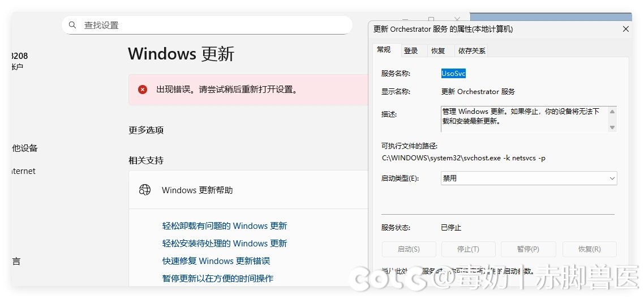Click the description box scroll down arrow
Screen dimensions: 644x298
tap(612, 127)
